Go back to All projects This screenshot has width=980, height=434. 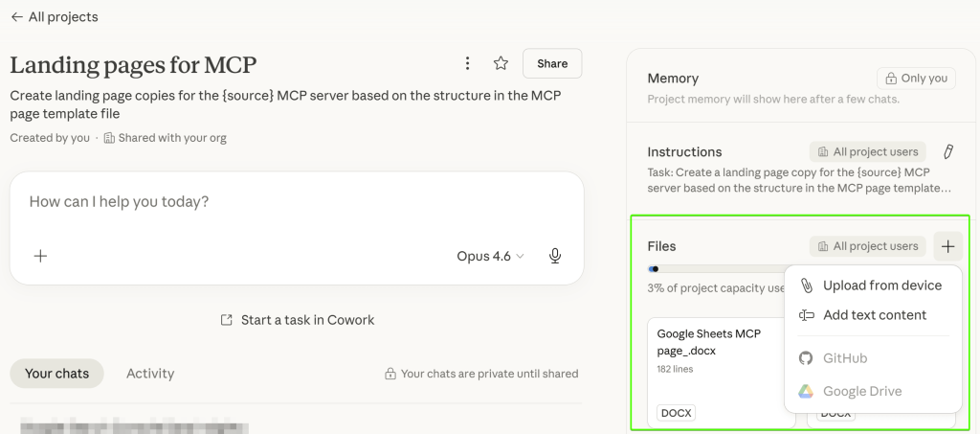[x=55, y=17]
